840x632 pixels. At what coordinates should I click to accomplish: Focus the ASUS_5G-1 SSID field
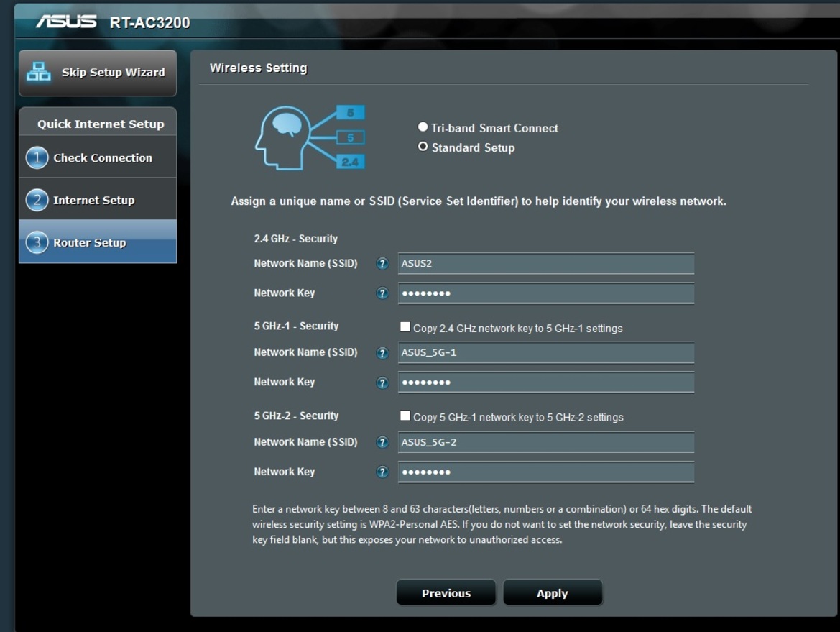[546, 353]
